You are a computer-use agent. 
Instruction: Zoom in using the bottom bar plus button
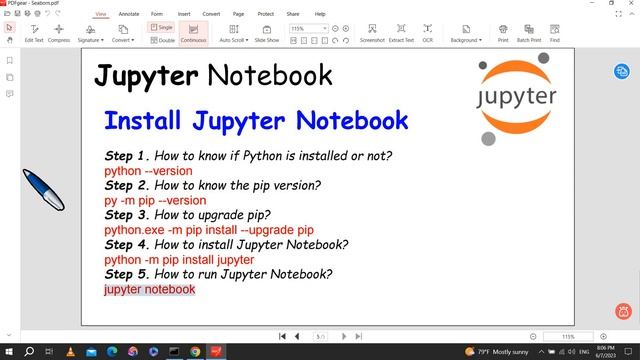[x=603, y=337]
